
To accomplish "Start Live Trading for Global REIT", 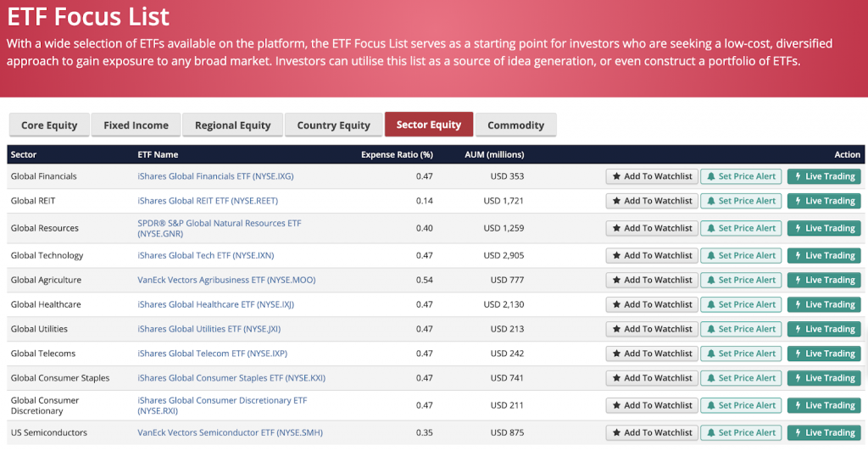I will pyautogui.click(x=825, y=201).
